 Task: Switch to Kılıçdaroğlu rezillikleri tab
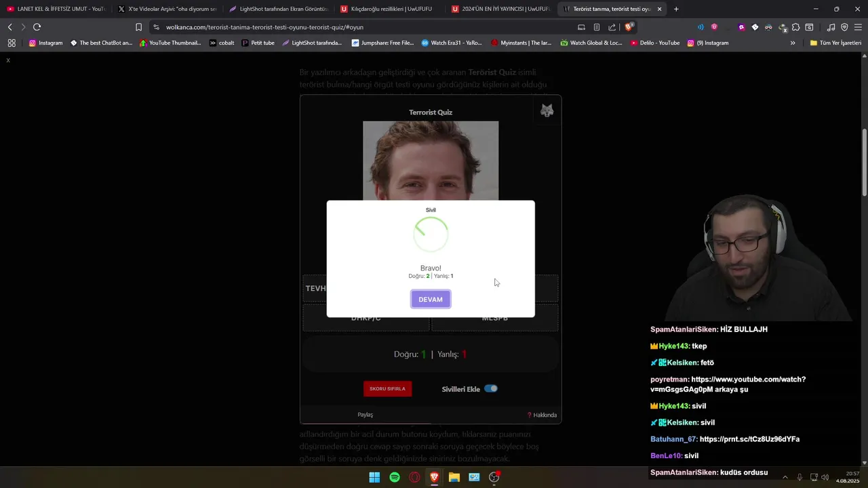(x=389, y=9)
